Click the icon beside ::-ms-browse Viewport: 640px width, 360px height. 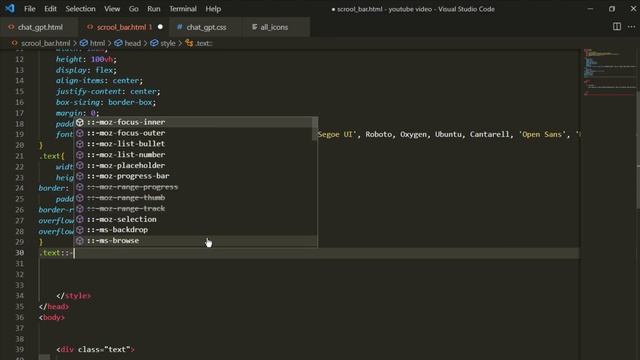pyautogui.click(x=80, y=241)
